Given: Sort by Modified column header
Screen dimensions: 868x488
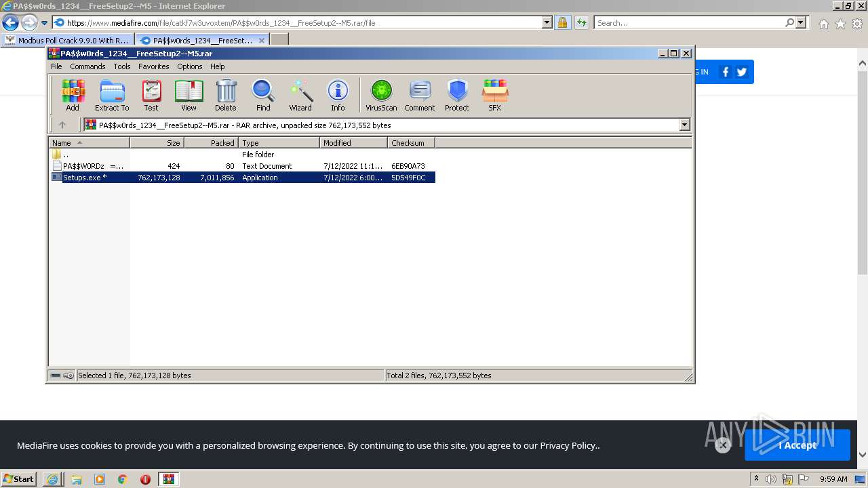Looking at the screenshot, I should (353, 143).
